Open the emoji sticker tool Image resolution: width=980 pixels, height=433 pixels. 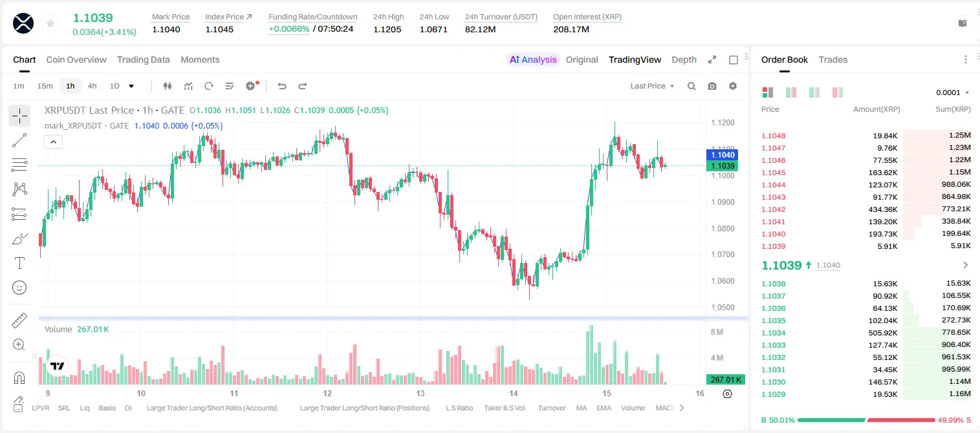tap(19, 288)
